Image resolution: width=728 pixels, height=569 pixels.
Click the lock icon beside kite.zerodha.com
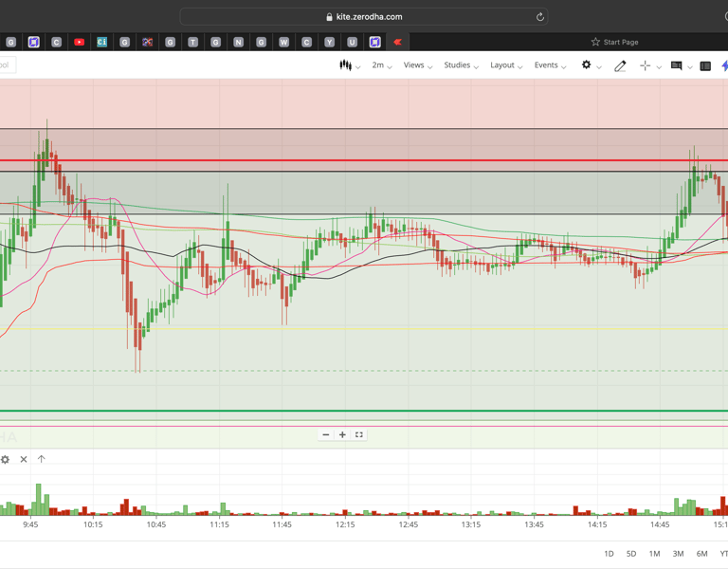pyautogui.click(x=329, y=17)
